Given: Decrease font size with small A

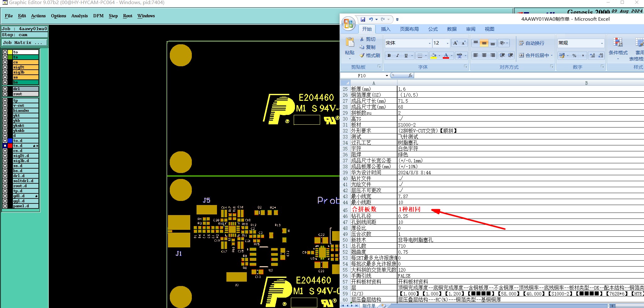Looking at the screenshot, I should coord(464,43).
